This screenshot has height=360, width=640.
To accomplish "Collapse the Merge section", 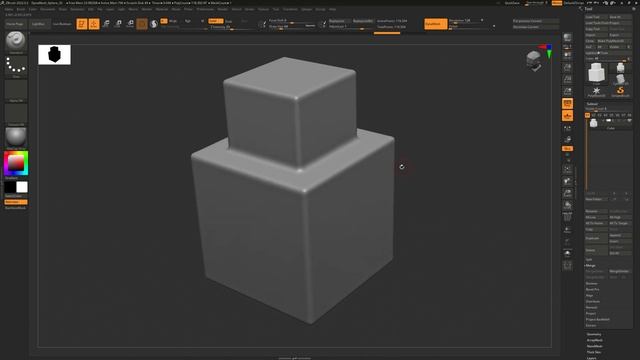I will [591, 265].
